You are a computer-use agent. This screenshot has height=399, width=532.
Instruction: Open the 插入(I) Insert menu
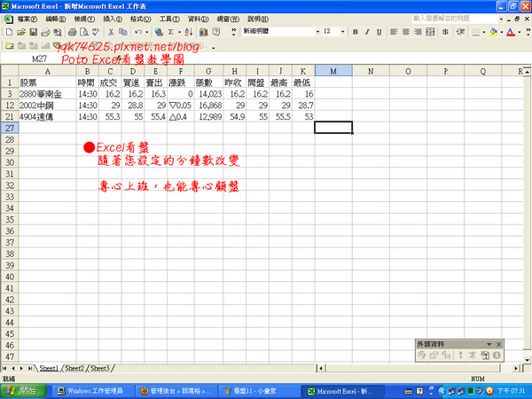coord(113,19)
